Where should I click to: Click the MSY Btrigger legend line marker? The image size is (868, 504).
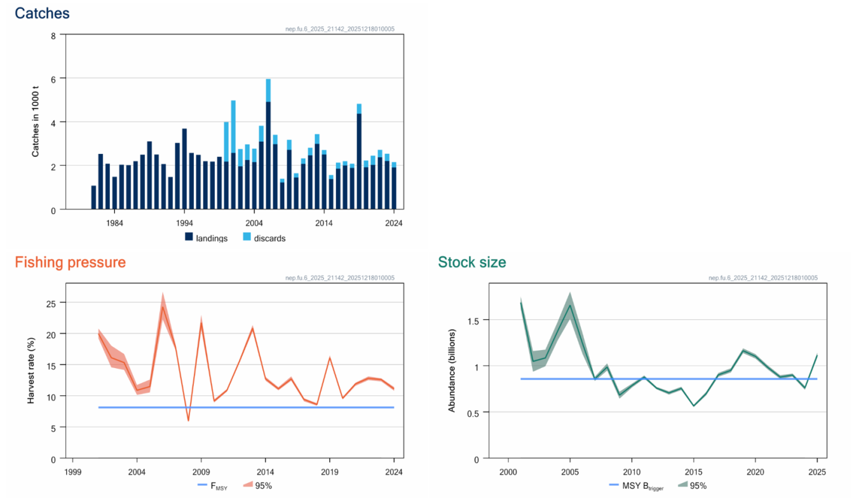coord(614,486)
